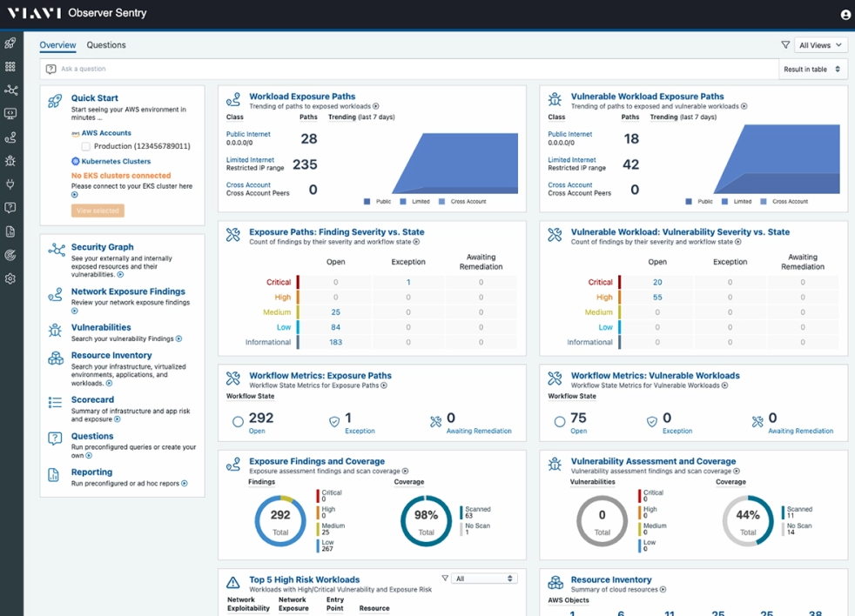Viewport: 855px width, 616px height.
Task: Click the Public legend swatch in Workload Exposure Paths
Action: [x=368, y=202]
